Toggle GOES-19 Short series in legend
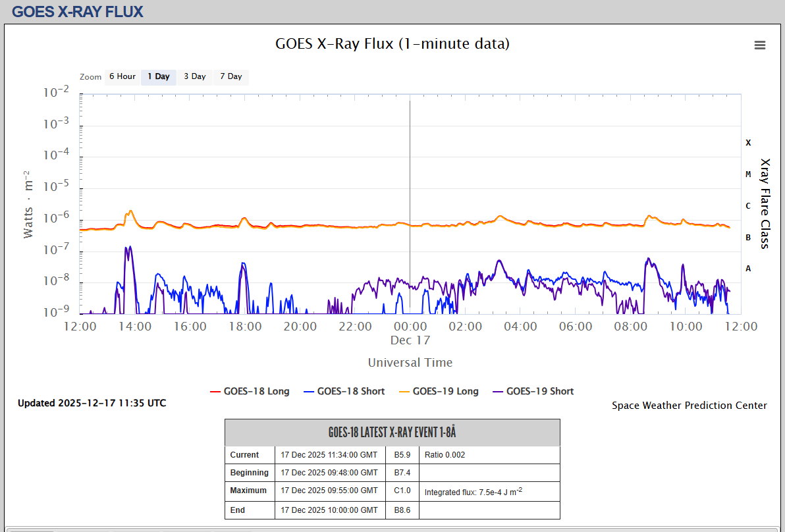 coord(533,391)
